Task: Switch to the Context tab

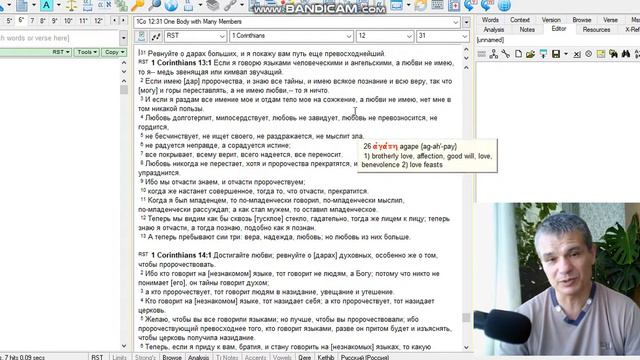Action: (520, 20)
